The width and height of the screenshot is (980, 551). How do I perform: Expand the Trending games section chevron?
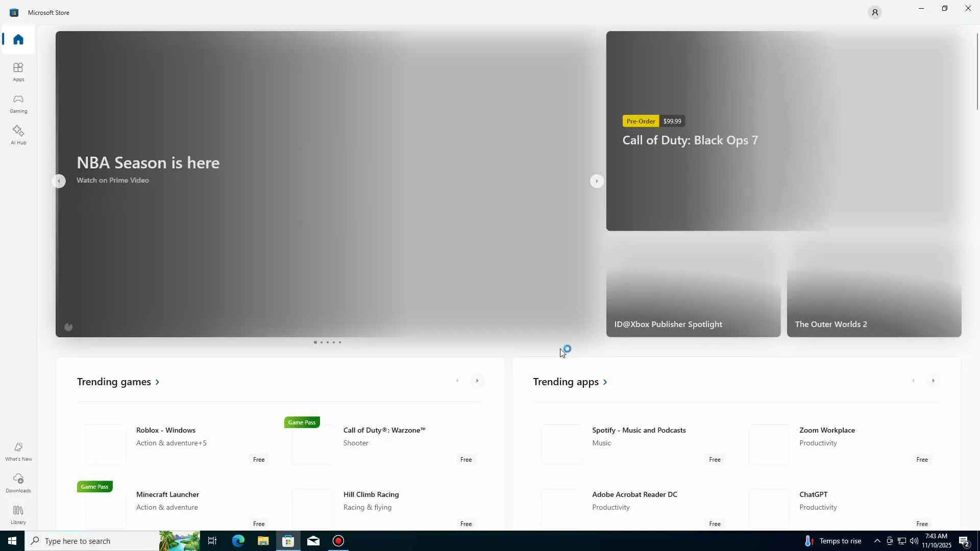coord(157,382)
